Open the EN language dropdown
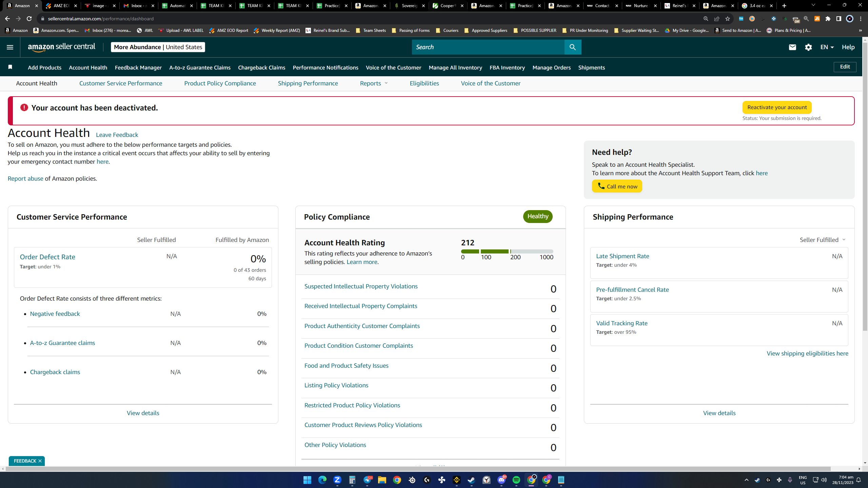This screenshot has width=868, height=488. point(827,47)
